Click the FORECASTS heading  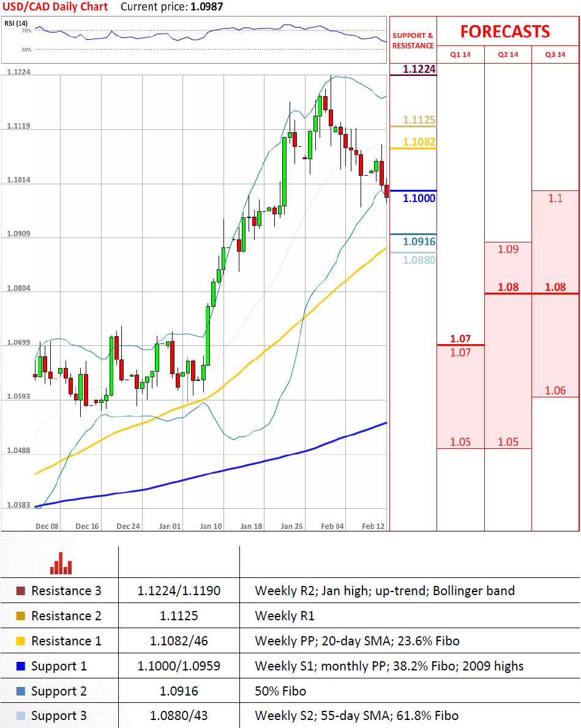pyautogui.click(x=505, y=31)
